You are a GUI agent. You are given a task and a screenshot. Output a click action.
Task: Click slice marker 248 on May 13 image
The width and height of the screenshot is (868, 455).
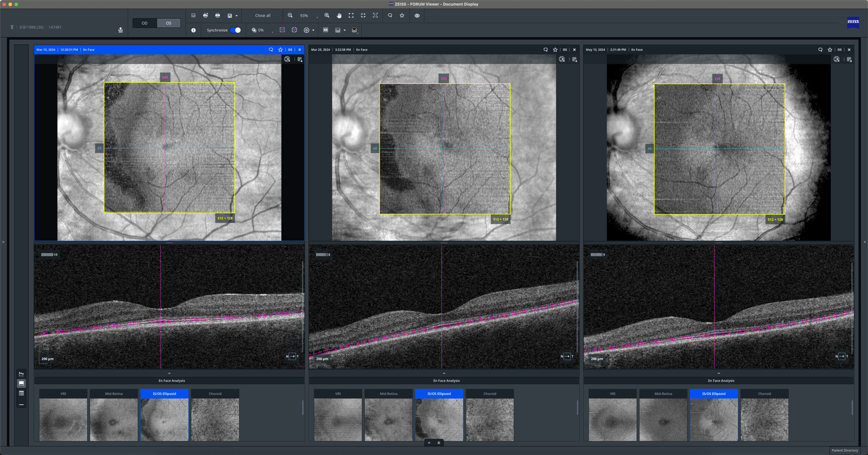(x=717, y=79)
